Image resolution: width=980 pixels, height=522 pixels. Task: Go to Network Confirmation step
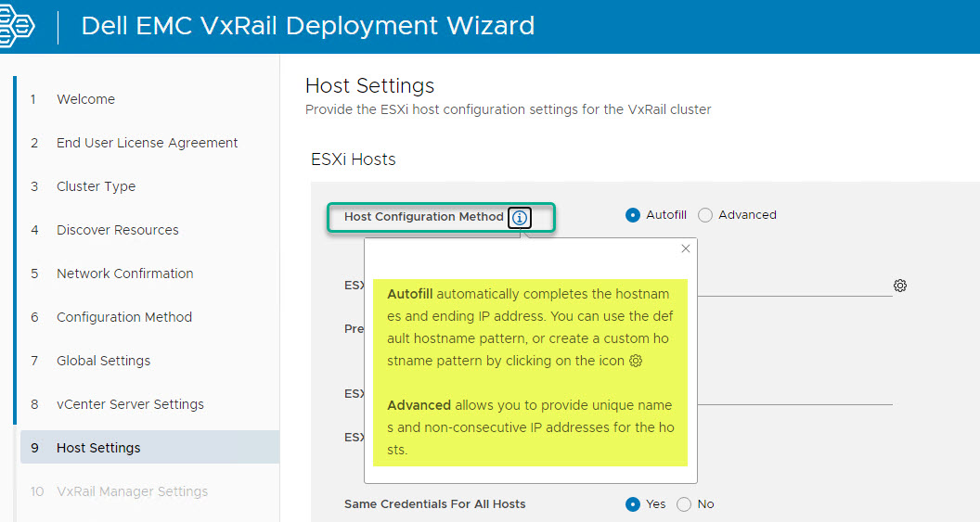124,274
